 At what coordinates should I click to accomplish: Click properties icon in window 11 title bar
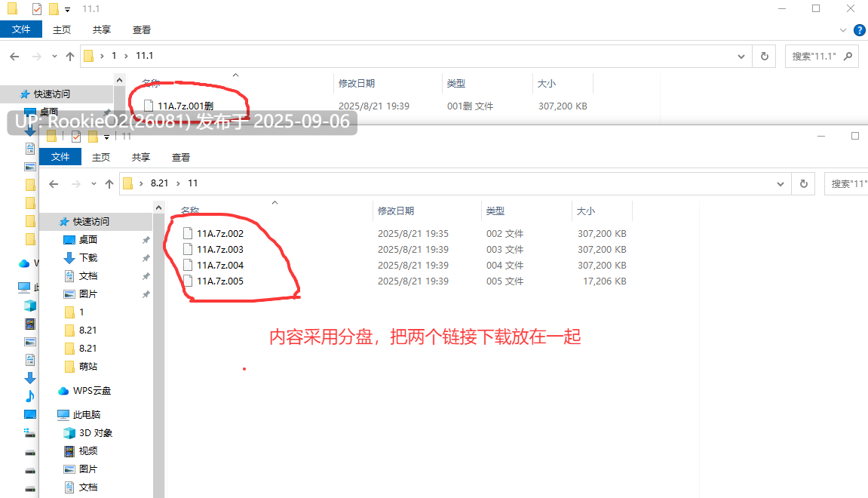pos(76,137)
